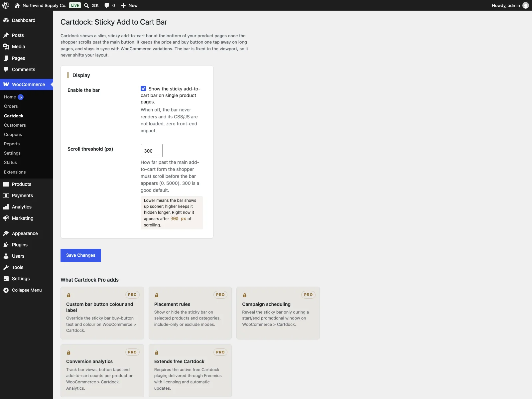Open WooCommerce Status submenu item
The height and width of the screenshot is (399, 532).
[x=10, y=163]
